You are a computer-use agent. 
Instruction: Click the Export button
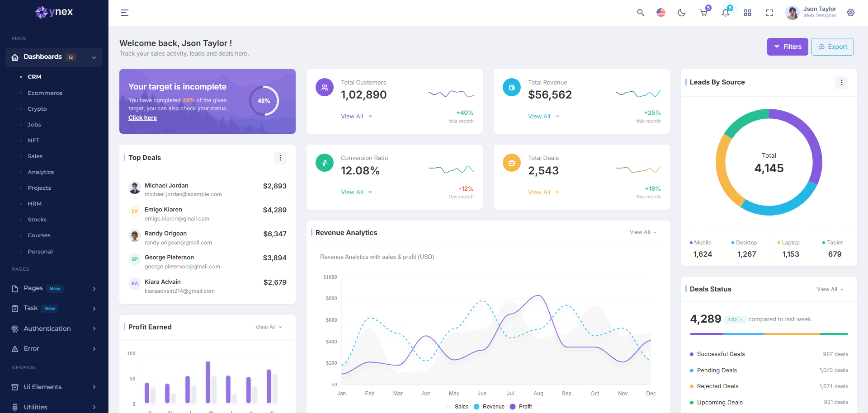click(833, 47)
